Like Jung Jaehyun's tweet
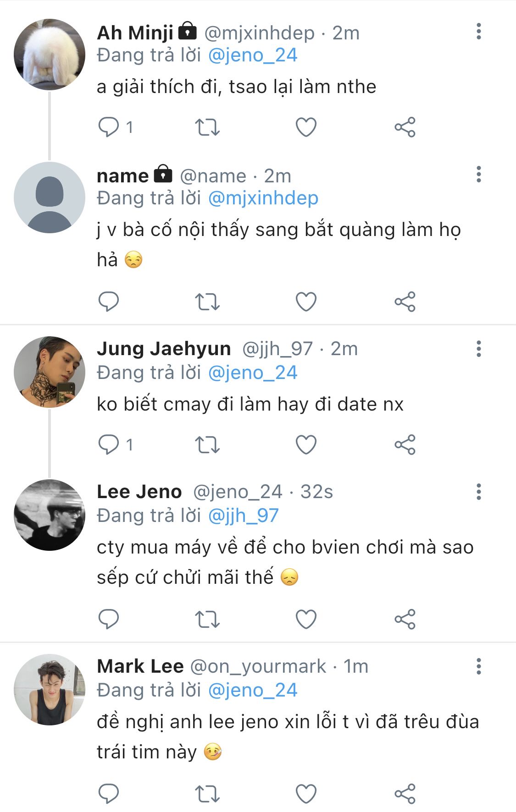Screen dimensions: 516x812 point(306,444)
